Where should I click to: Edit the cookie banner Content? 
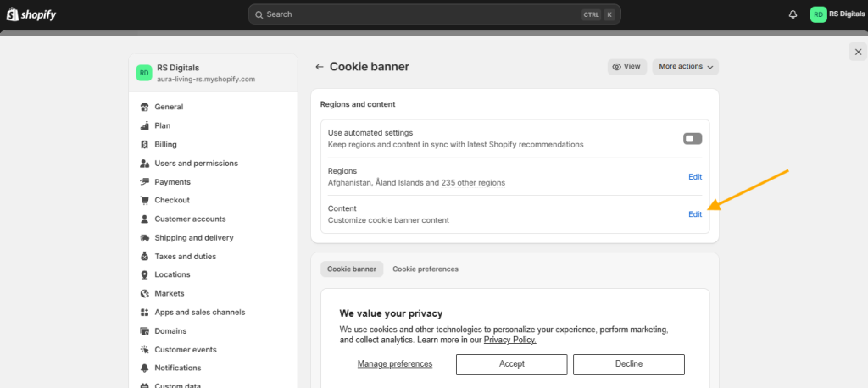coord(695,215)
